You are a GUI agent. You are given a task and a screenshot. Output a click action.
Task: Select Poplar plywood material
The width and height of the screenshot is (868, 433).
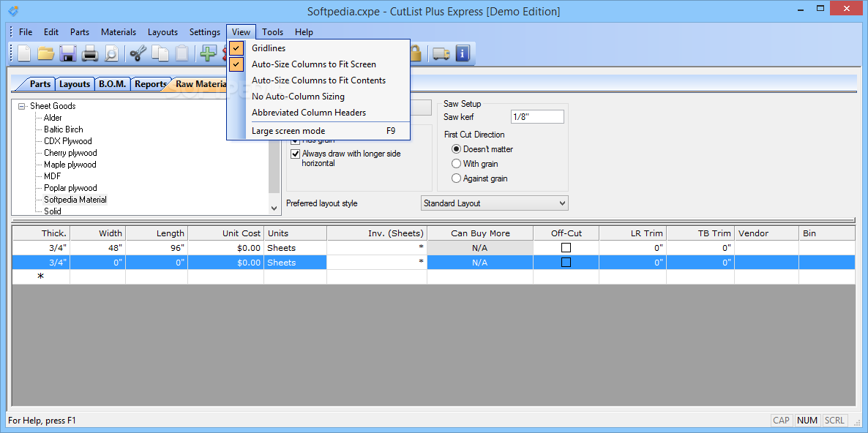point(70,188)
